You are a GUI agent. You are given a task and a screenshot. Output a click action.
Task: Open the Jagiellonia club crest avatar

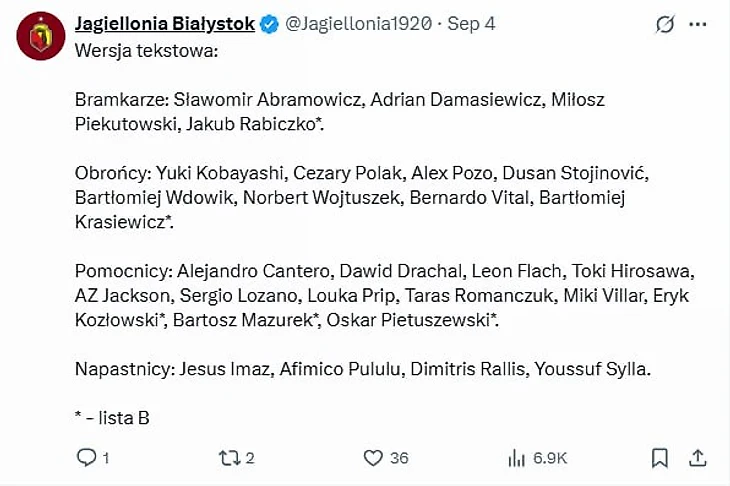[41, 36]
